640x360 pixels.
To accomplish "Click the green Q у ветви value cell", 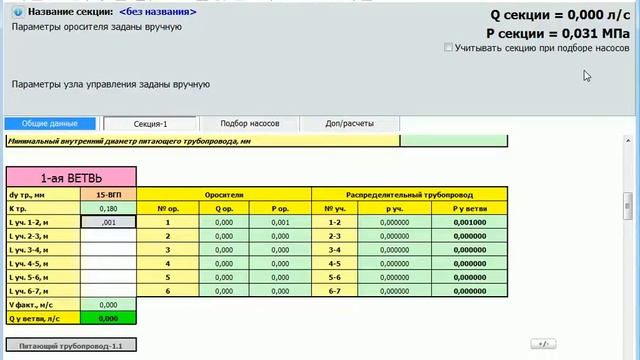I will tap(108, 318).
